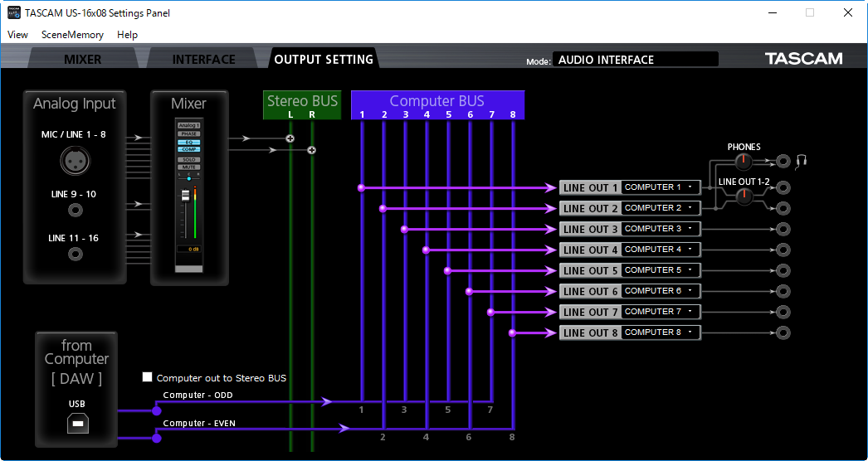The width and height of the screenshot is (868, 461).
Task: Click the LINE OUT 1 label button
Action: (590, 187)
